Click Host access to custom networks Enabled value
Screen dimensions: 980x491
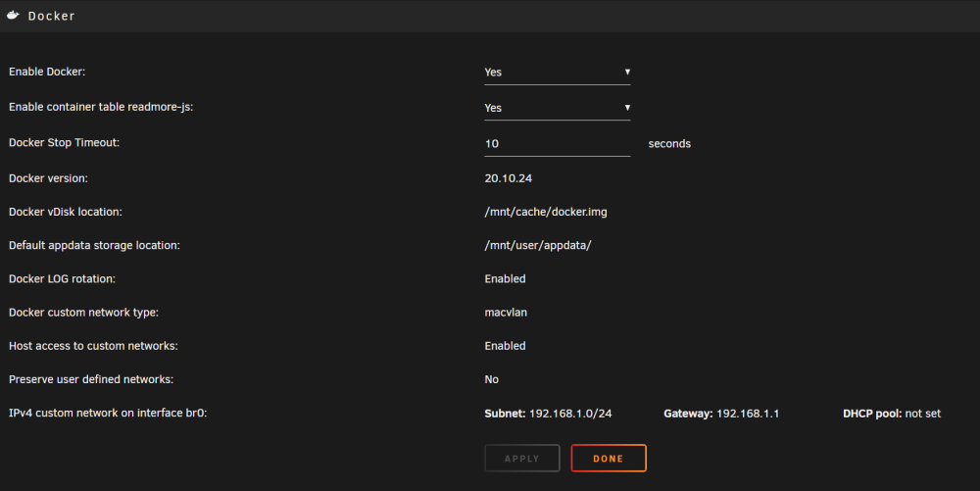pyautogui.click(x=505, y=346)
